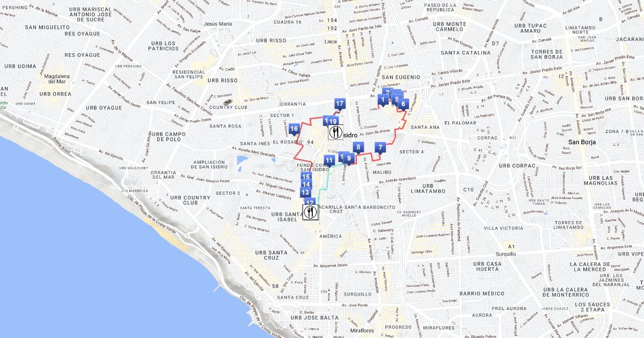Open restaurant icon beside San Isidro label
The image size is (644, 338).
point(336,133)
